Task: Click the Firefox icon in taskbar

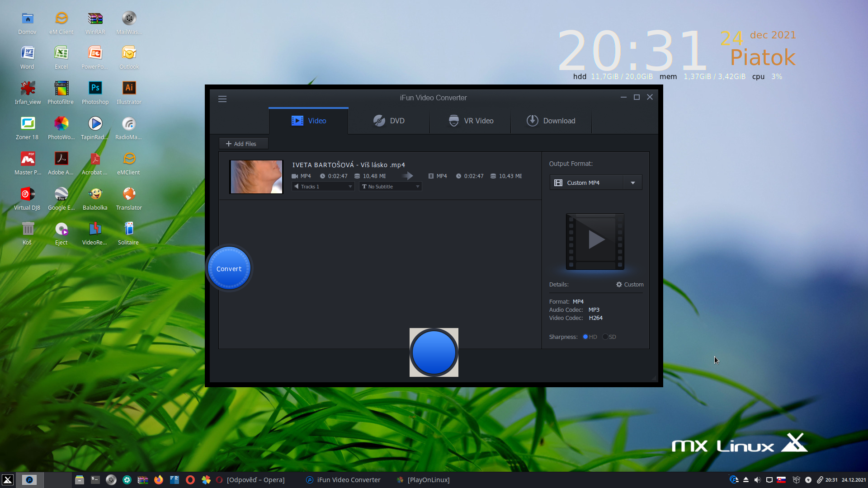Action: click(x=159, y=480)
